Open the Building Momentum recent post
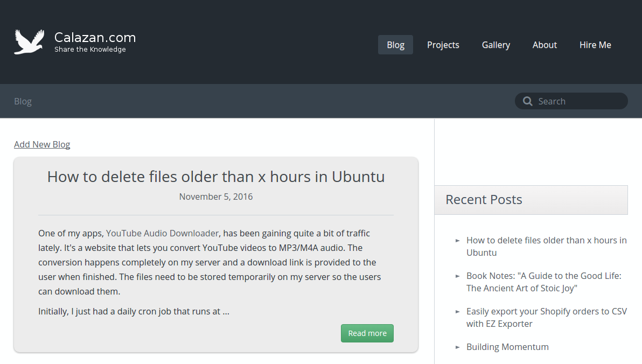This screenshot has height=364, width=642. click(x=507, y=347)
